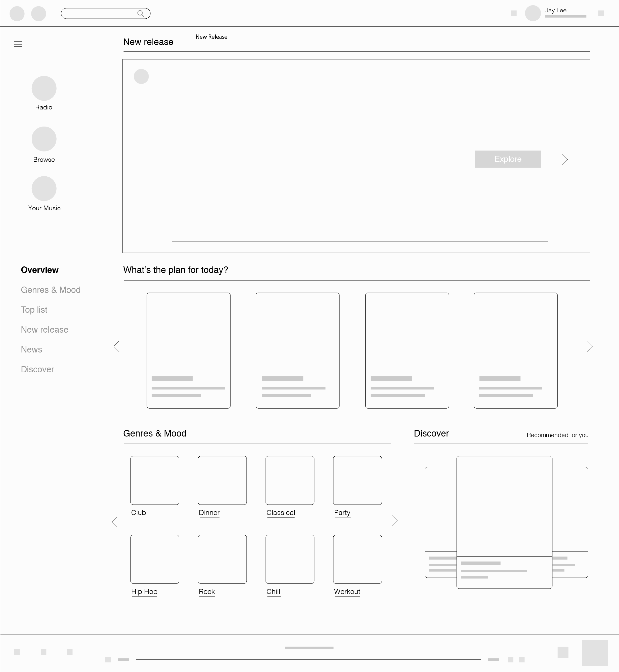Select the Workout genre tile
Image resolution: width=619 pixels, height=672 pixels.
357,559
